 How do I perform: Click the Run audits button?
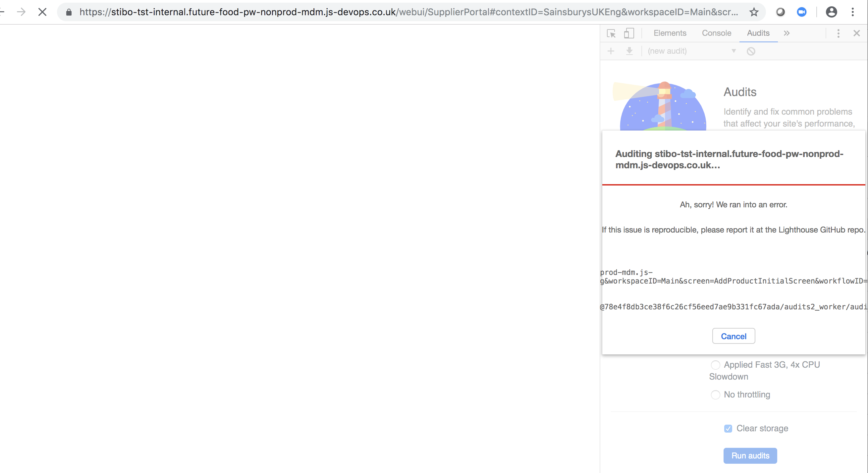coord(750,455)
